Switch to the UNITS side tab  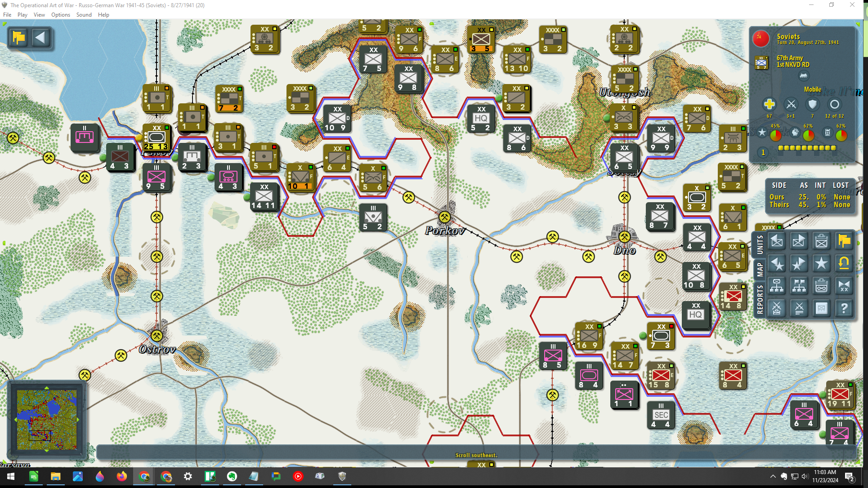click(x=760, y=245)
